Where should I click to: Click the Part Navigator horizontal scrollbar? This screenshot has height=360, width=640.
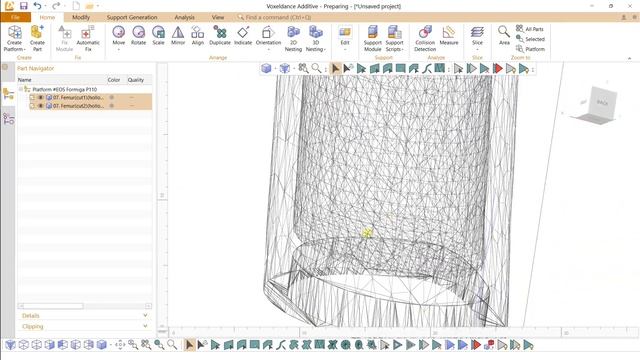tap(84, 306)
